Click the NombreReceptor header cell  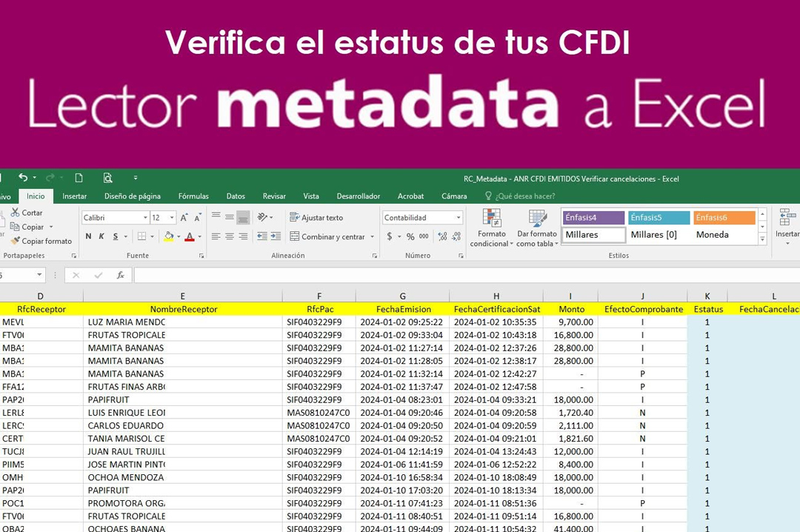(x=183, y=309)
